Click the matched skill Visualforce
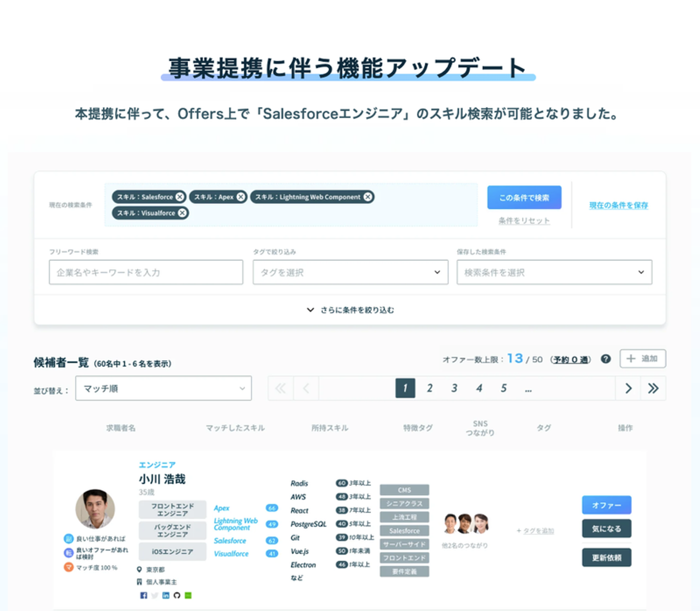This screenshot has height=611, width=700. click(231, 554)
